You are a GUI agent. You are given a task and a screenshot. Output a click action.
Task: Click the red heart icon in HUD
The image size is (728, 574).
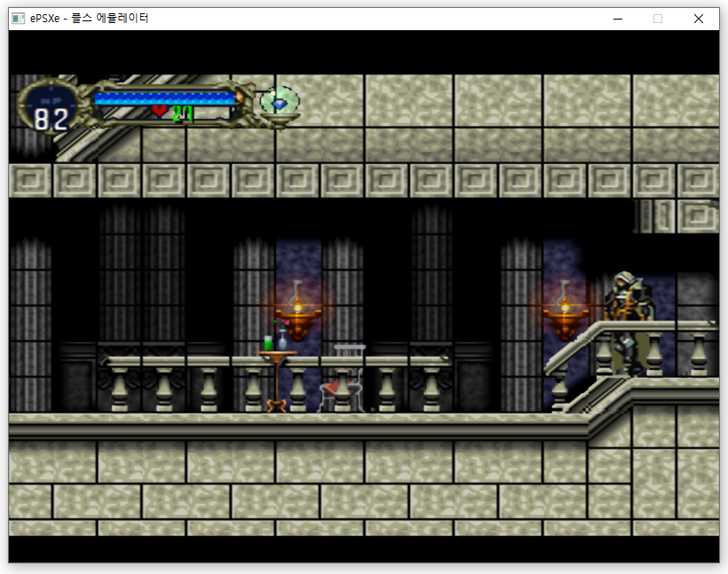[160, 110]
